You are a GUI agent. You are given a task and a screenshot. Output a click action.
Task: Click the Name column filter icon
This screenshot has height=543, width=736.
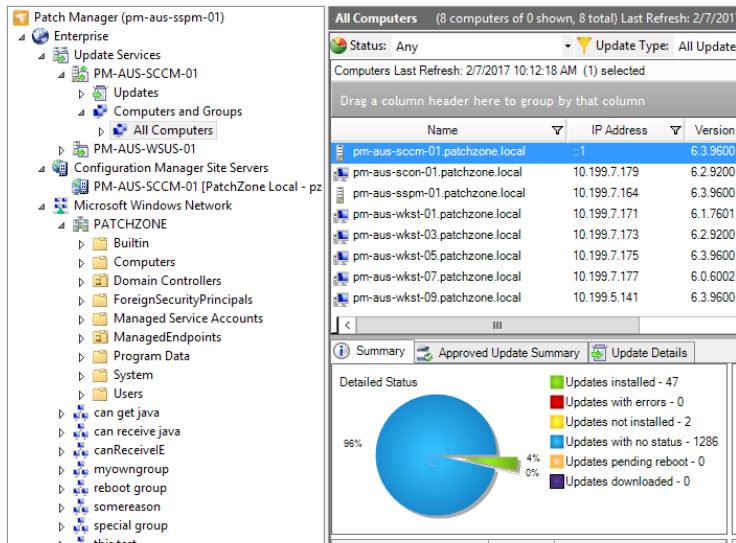point(557,130)
